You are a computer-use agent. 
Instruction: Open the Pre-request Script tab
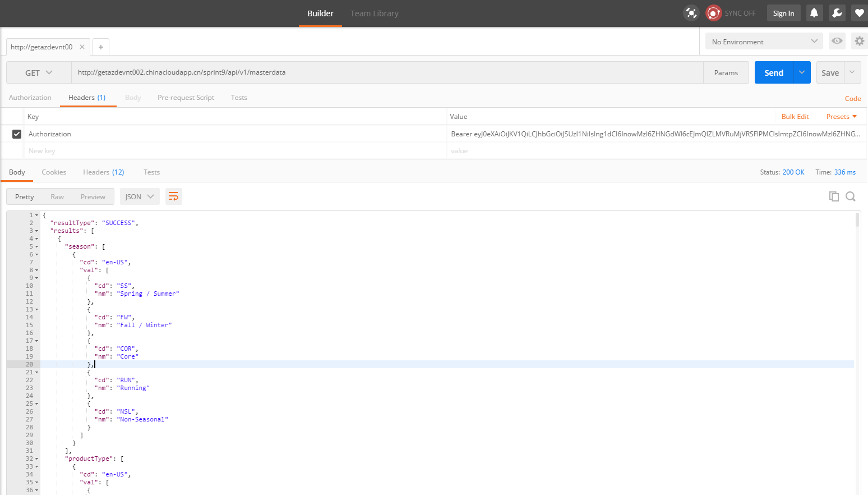click(186, 98)
